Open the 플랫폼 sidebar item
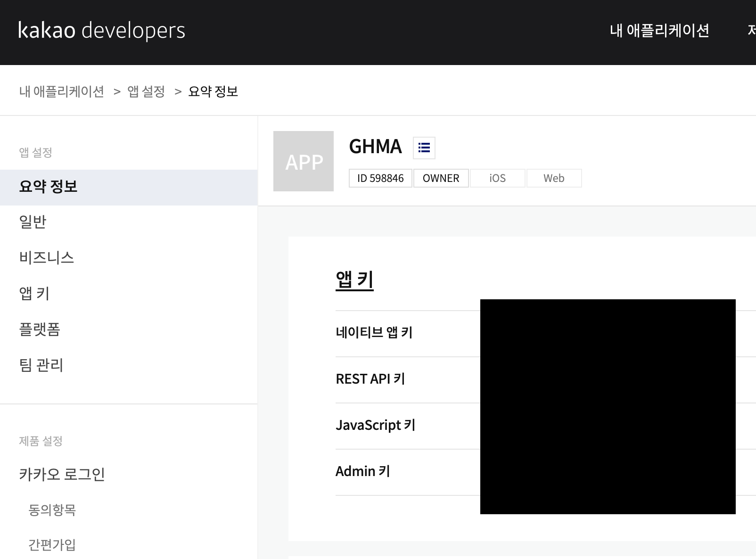 click(129, 329)
